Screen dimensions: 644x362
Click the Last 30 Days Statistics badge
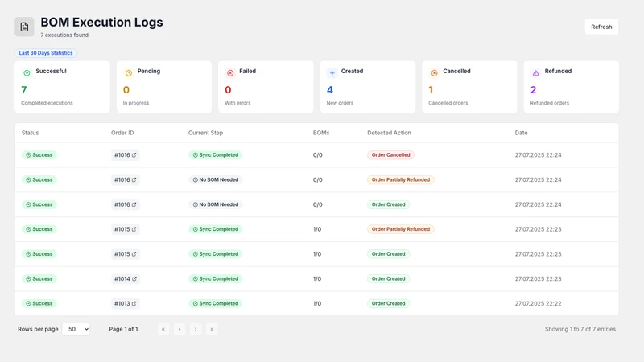click(x=46, y=53)
